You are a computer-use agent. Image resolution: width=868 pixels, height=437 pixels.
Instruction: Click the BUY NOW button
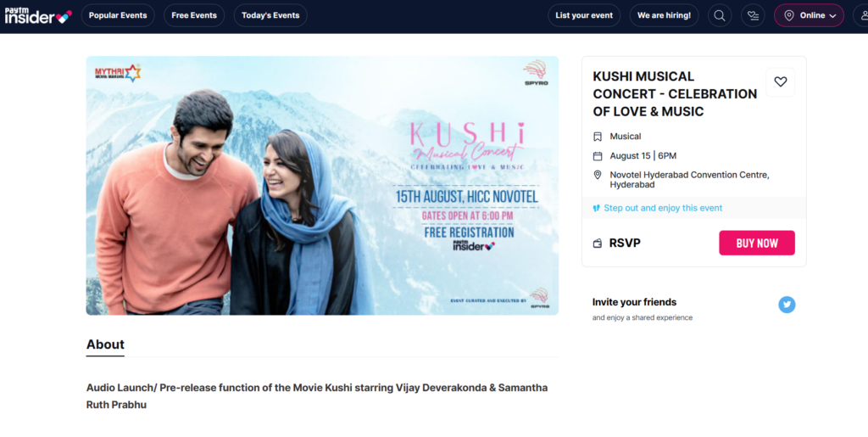click(757, 244)
